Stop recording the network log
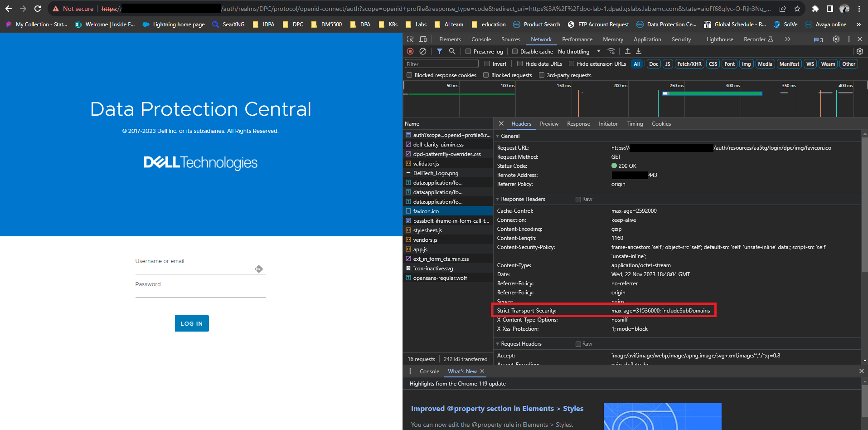Image resolution: width=868 pixels, height=430 pixels. (410, 51)
